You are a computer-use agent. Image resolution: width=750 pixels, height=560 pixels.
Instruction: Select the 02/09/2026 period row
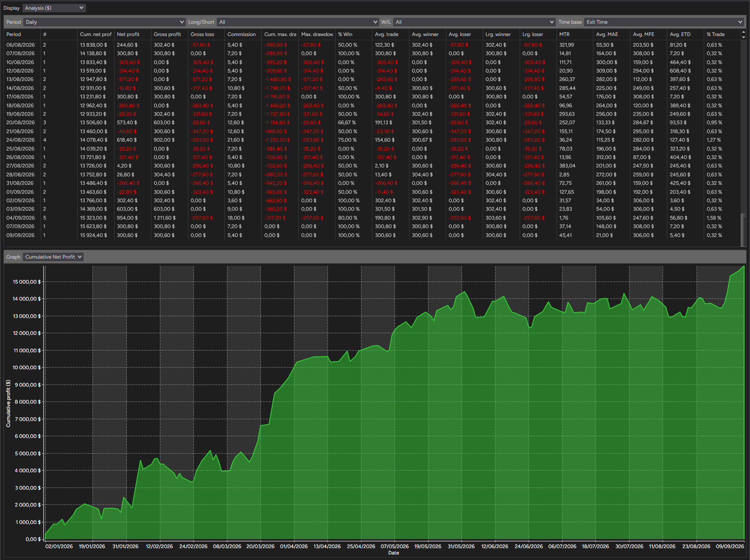372,201
